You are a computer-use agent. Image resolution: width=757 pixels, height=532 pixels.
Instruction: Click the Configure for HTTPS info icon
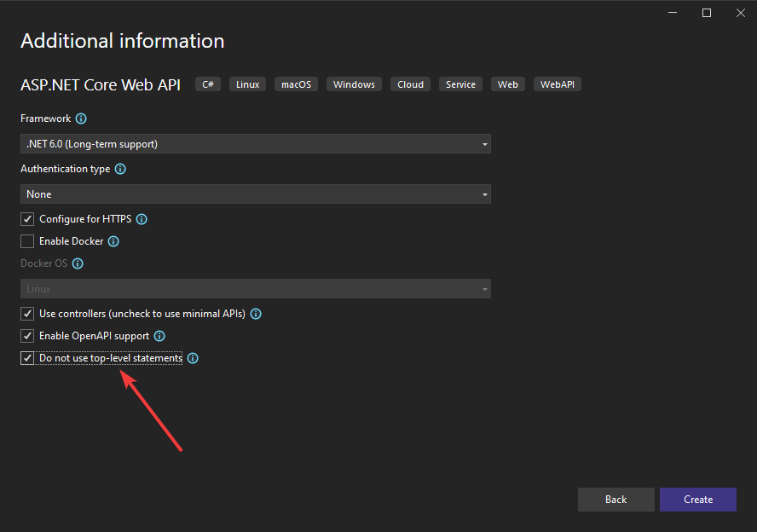(x=142, y=219)
